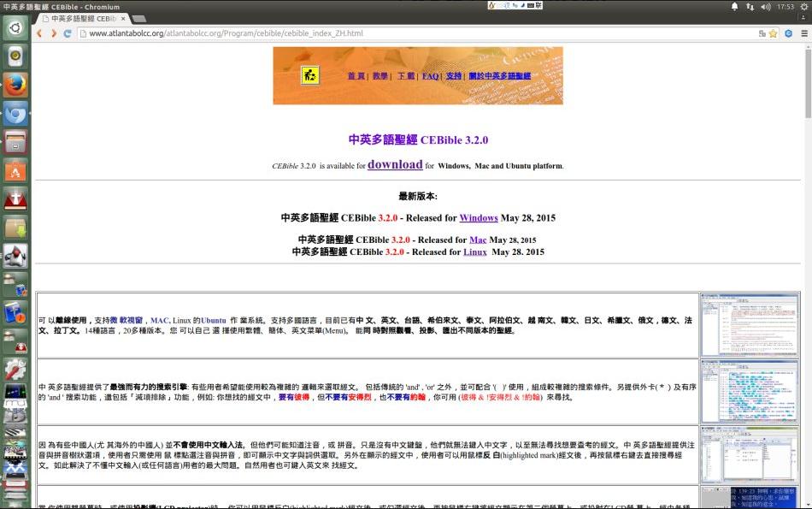Open Ubuntu Software Center from the launcher
This screenshot has height=509, width=812.
coord(15,170)
